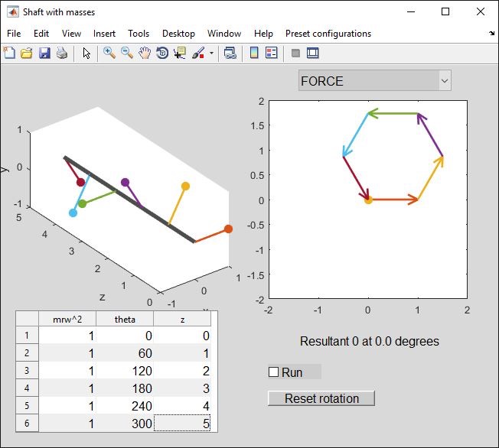The width and height of the screenshot is (499, 448).
Task: Click the z cell in row 6
Action: (182, 424)
